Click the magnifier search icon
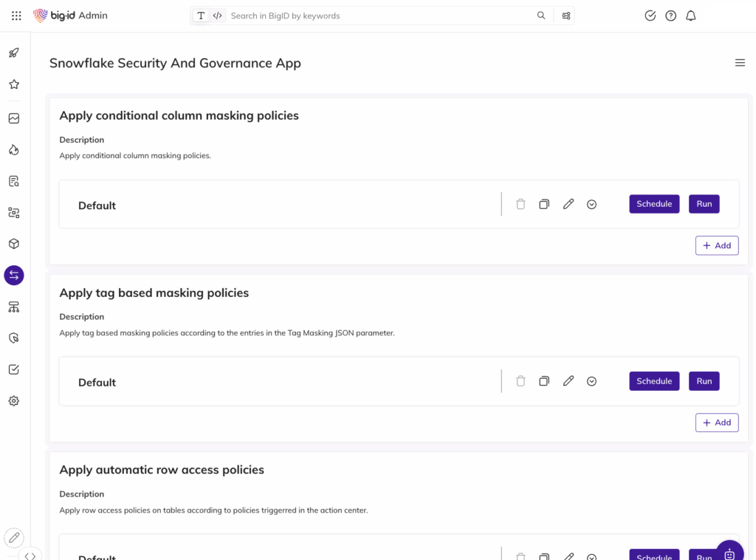Screen dimensions: 756x560 (x=541, y=16)
